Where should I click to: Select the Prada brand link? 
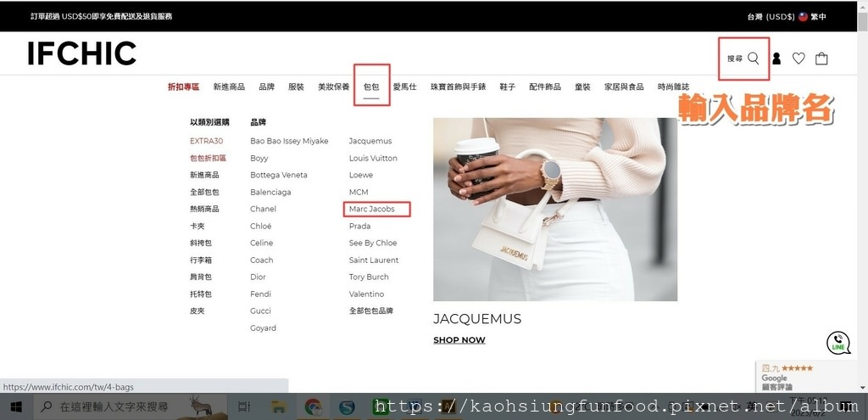tap(359, 226)
